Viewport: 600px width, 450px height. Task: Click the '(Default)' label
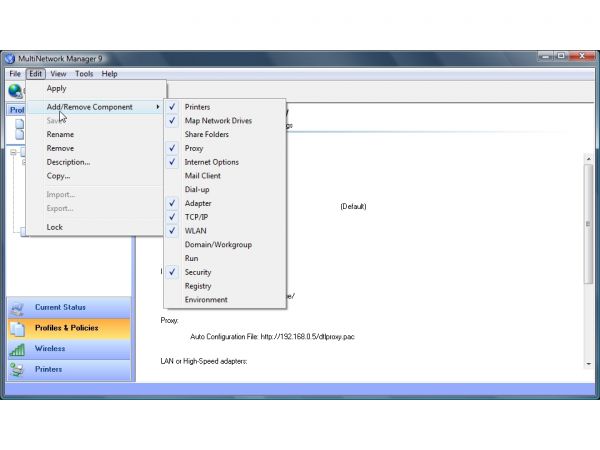tap(353, 207)
